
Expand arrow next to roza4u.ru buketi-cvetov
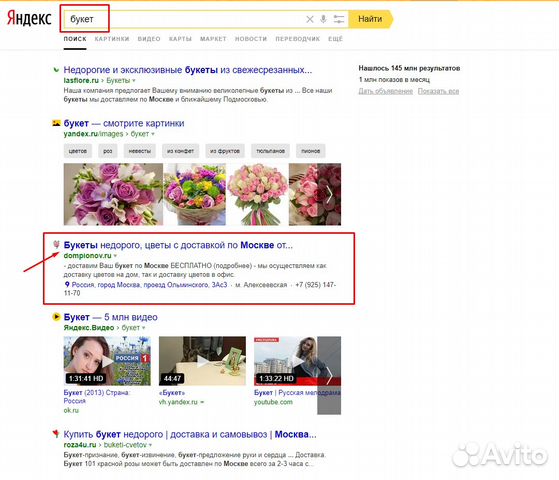150,445
